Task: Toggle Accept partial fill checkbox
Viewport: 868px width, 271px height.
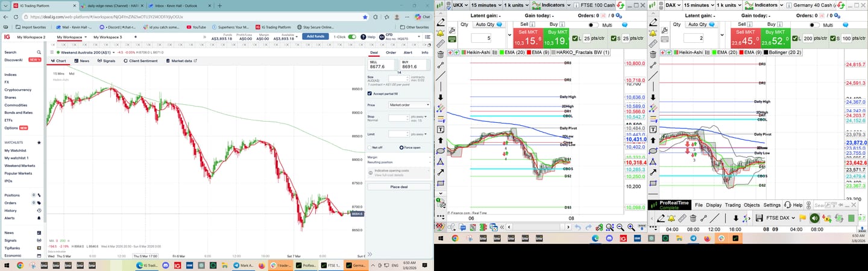Action: pyautogui.click(x=370, y=94)
